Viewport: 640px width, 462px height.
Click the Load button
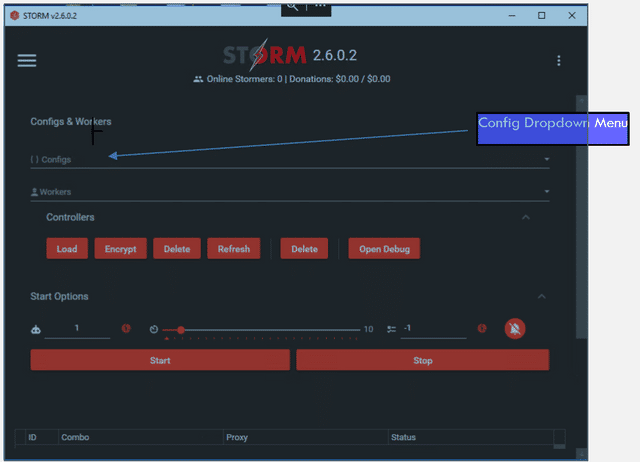pos(67,249)
